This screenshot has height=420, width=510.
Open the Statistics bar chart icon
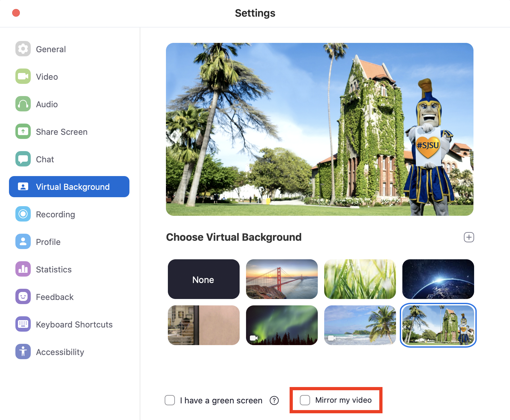point(23,269)
